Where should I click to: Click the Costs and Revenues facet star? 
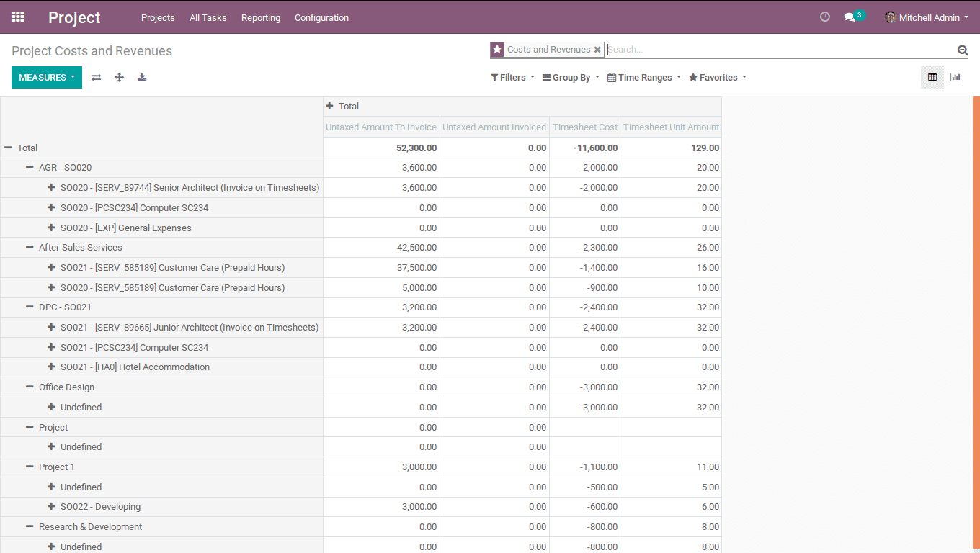click(497, 50)
